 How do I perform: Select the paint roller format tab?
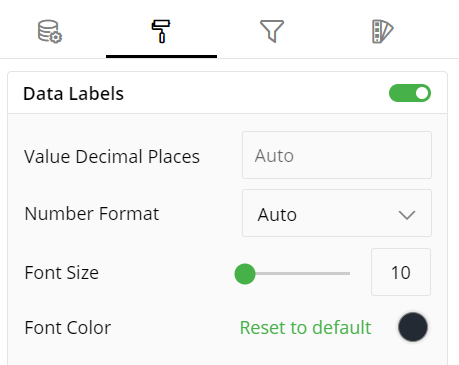point(161,31)
